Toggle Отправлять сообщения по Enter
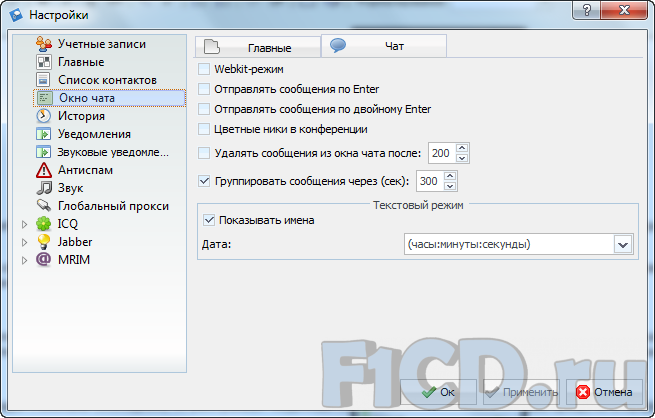This screenshot has width=655, height=418. pos(204,89)
